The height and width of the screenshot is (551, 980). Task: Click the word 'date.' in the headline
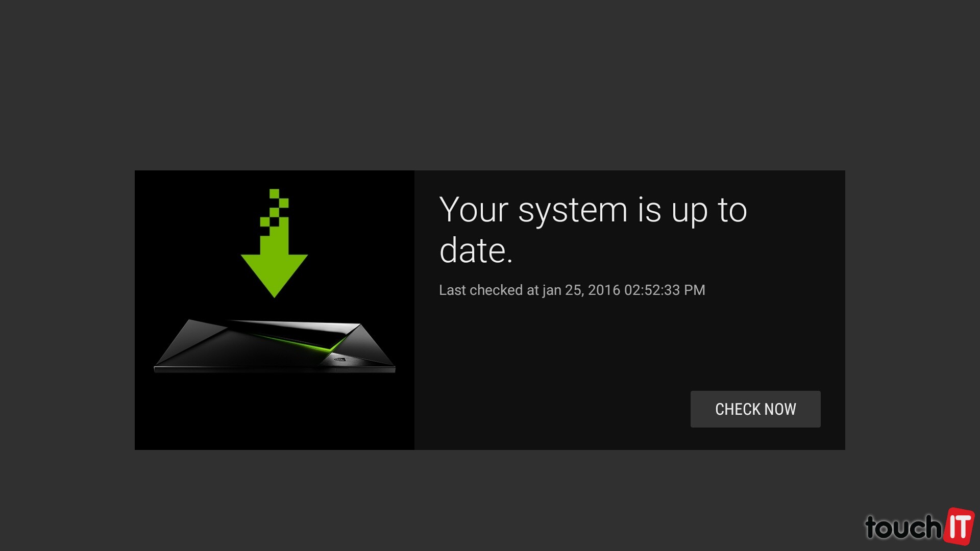pos(476,251)
